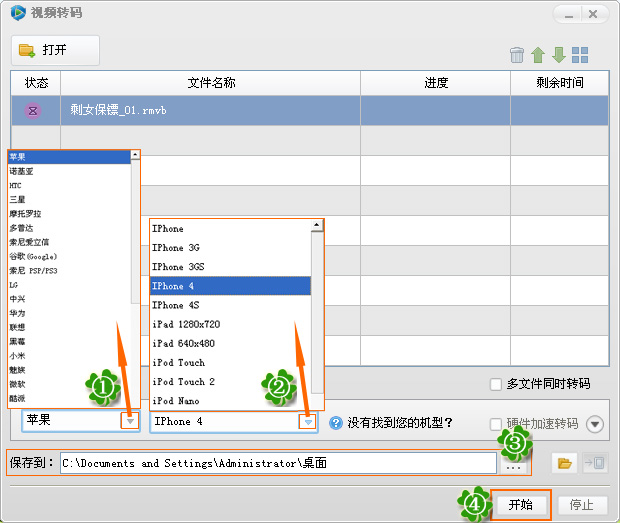
Task: Choose 多普达 in brand list
Action: click(69, 228)
